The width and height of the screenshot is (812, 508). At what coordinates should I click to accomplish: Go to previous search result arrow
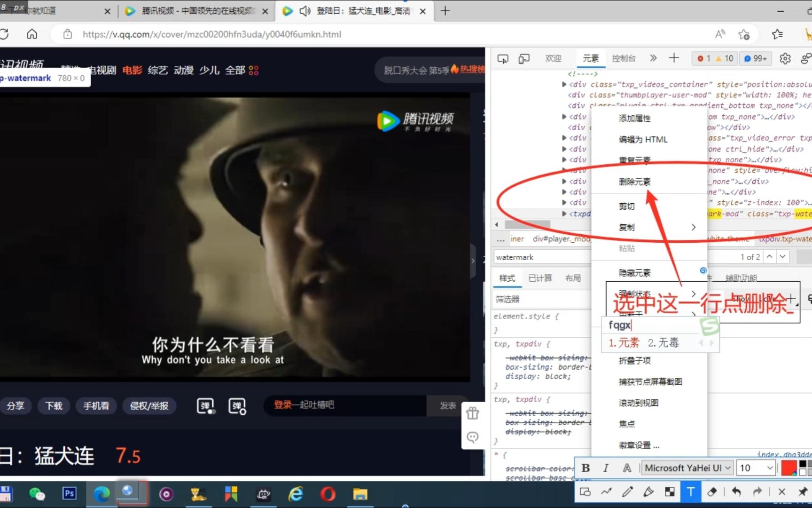pos(769,257)
